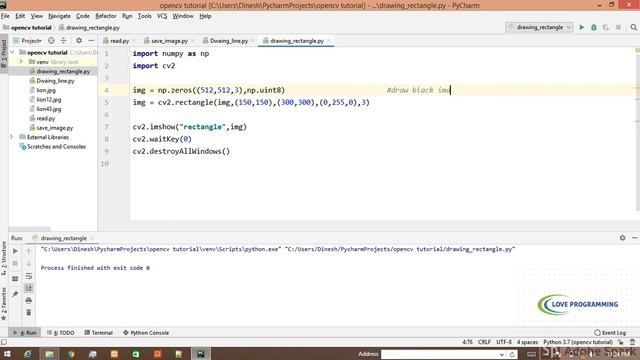The image size is (640, 360).
Task: Click the CRLF line separator indicator
Action: (484, 342)
